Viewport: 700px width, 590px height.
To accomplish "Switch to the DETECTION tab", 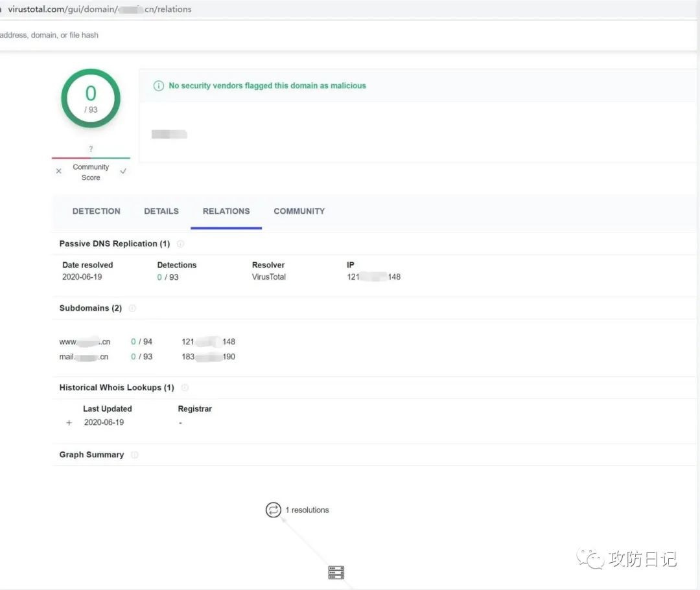I will [x=97, y=211].
